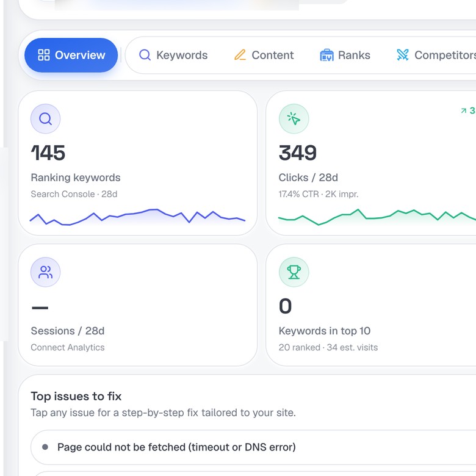This screenshot has height=476, width=476.
Task: Click the Connect Analytics link
Action: (68, 347)
